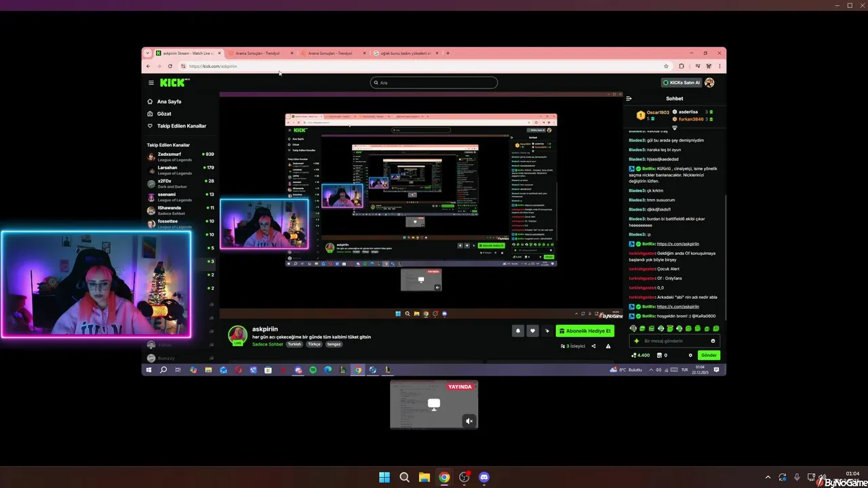Viewport: 868px width, 488px height.
Task: Open File Explorer in outer taskbar
Action: (424, 477)
